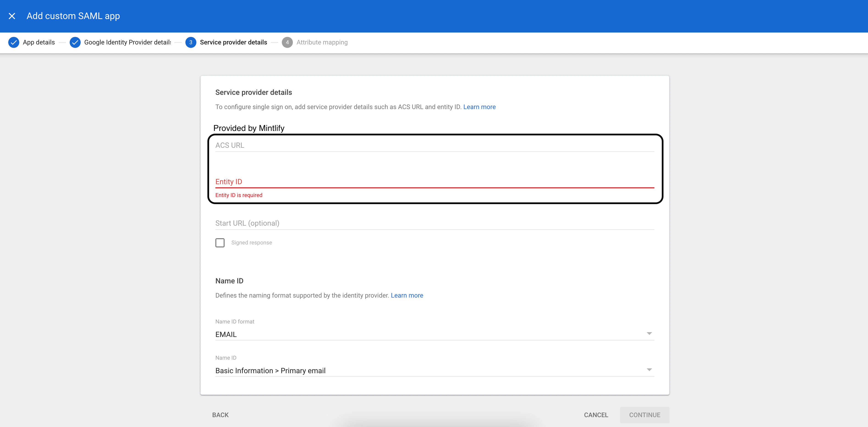Expand the EMAIL format selection arrow
Viewport: 868px width, 427px height.
[x=649, y=334]
